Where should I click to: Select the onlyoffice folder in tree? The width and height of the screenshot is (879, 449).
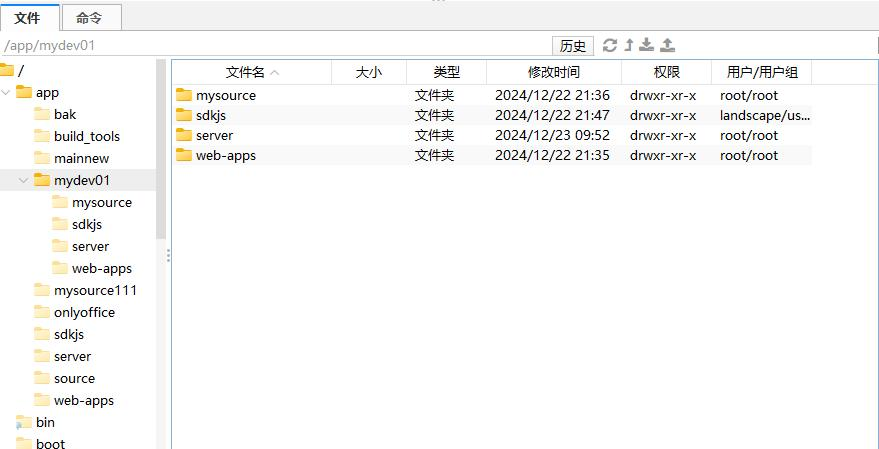coord(74,312)
